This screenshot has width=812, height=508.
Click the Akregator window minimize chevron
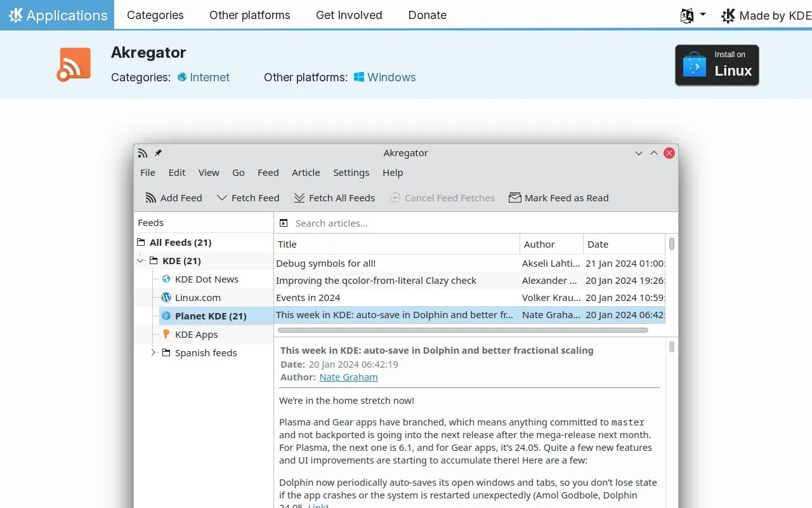(639, 153)
